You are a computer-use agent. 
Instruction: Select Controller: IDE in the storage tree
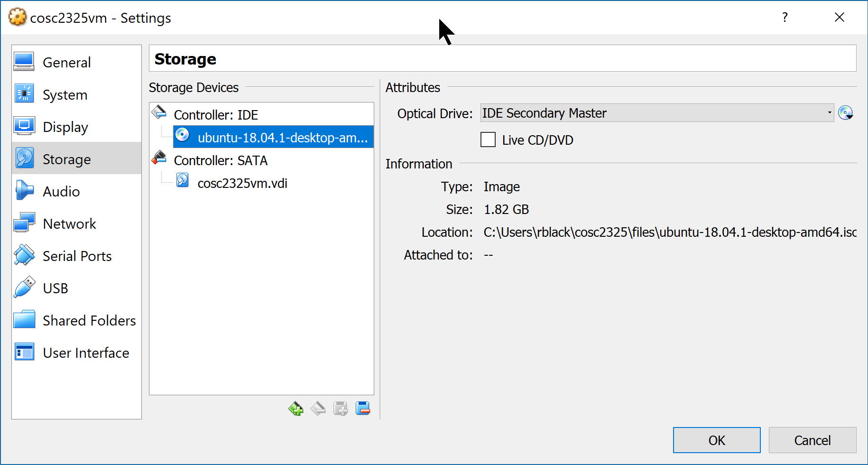(216, 115)
